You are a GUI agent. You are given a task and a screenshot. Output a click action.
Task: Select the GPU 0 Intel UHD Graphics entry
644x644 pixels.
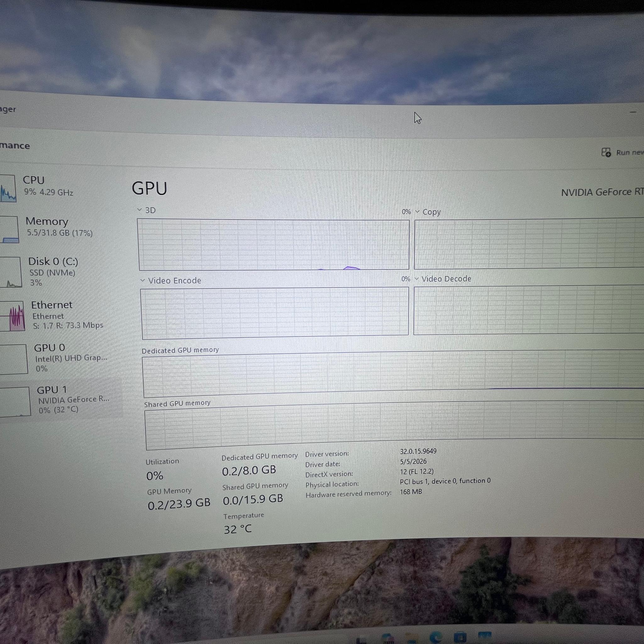[60, 358]
